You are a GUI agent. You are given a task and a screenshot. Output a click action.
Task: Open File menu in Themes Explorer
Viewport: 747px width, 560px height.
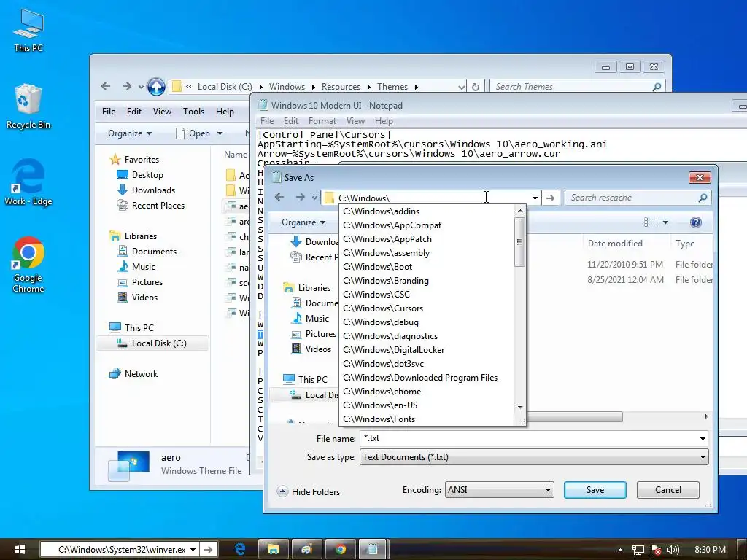[109, 112]
